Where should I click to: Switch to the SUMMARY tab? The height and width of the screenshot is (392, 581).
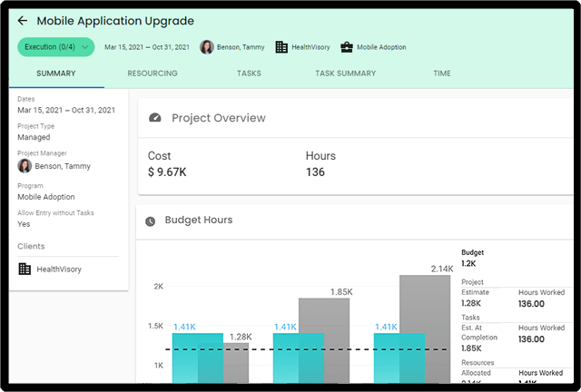pyautogui.click(x=56, y=73)
